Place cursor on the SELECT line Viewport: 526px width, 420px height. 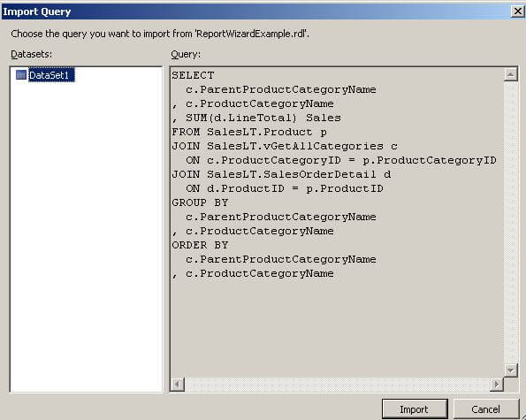tap(193, 75)
